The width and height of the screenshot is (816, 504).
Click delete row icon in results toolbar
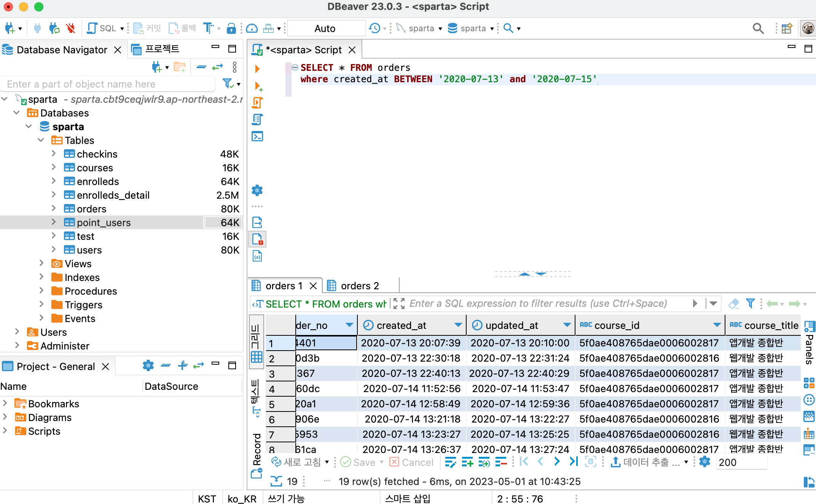click(x=501, y=462)
